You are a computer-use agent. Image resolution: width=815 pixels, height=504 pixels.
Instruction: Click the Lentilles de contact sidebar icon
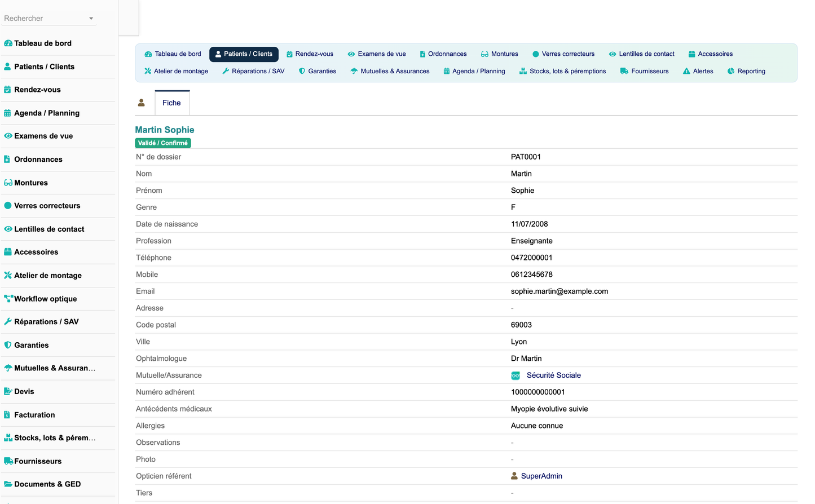pos(8,229)
